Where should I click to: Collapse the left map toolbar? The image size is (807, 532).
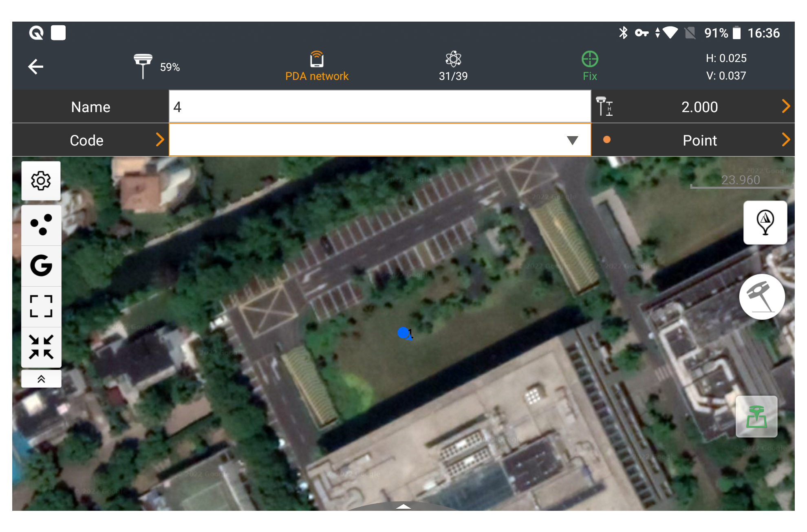[x=41, y=379]
